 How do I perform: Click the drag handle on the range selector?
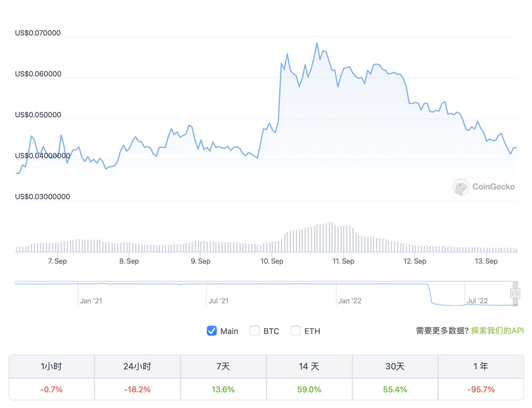pos(515,294)
